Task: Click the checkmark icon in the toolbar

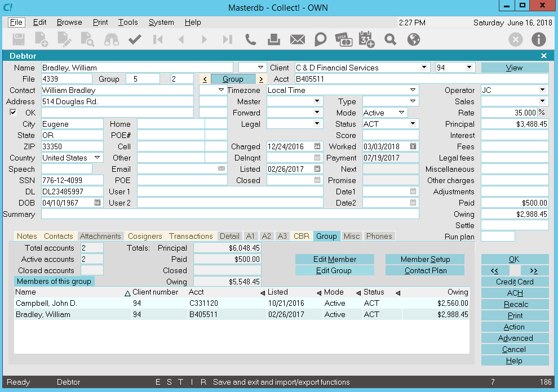Action: point(134,39)
